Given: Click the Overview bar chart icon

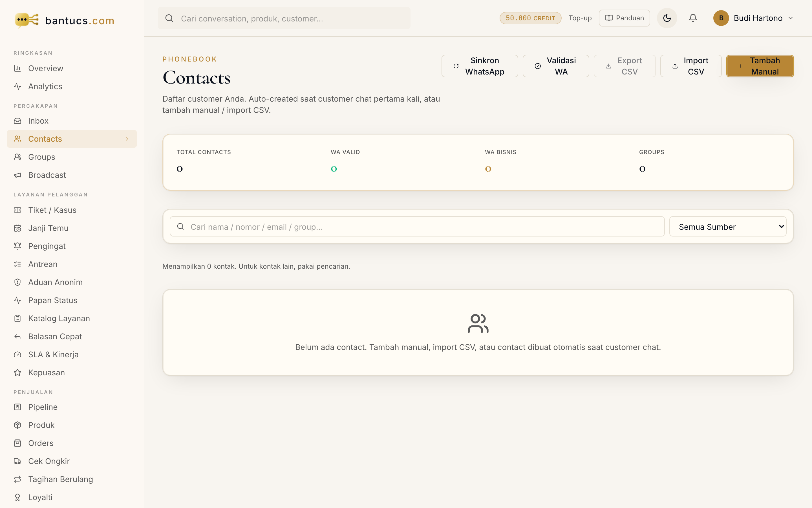Looking at the screenshot, I should (17, 68).
